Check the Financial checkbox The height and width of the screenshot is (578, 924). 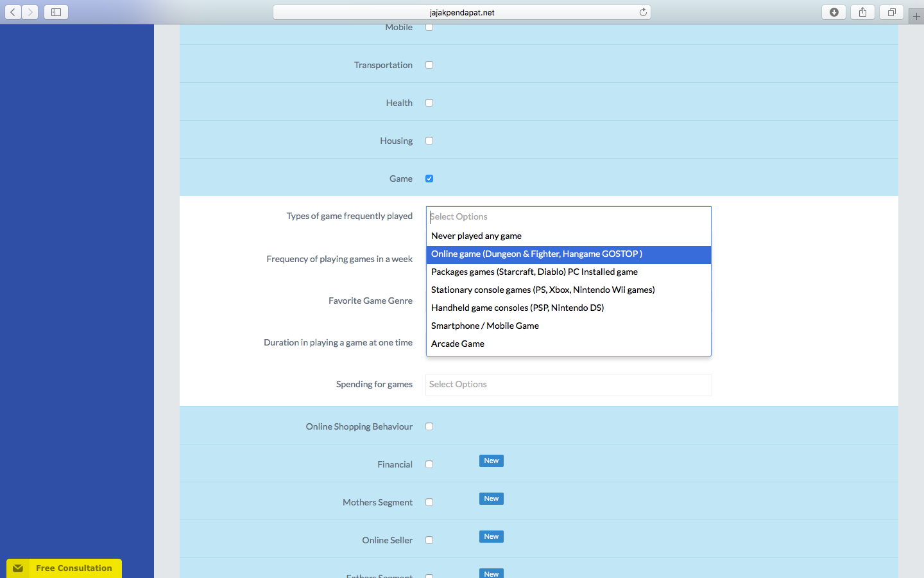(x=429, y=464)
